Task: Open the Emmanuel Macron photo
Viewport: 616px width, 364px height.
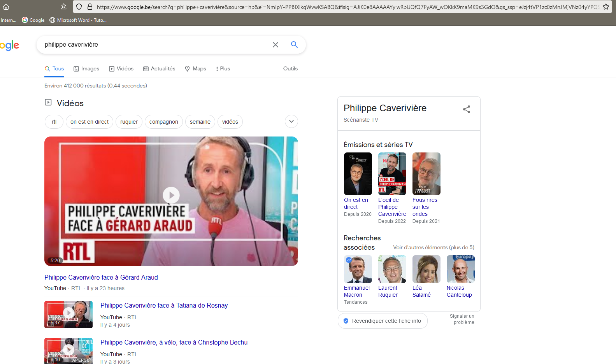Action: (x=358, y=269)
